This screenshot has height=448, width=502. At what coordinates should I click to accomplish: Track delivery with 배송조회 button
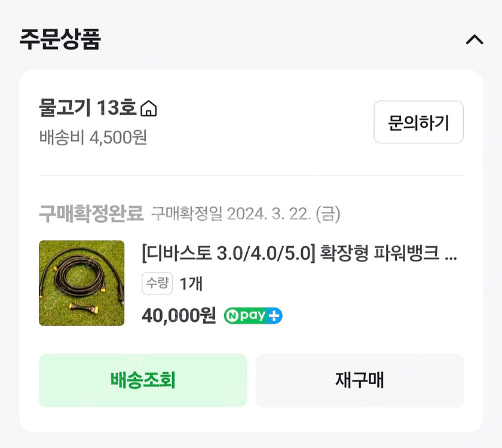tap(143, 381)
